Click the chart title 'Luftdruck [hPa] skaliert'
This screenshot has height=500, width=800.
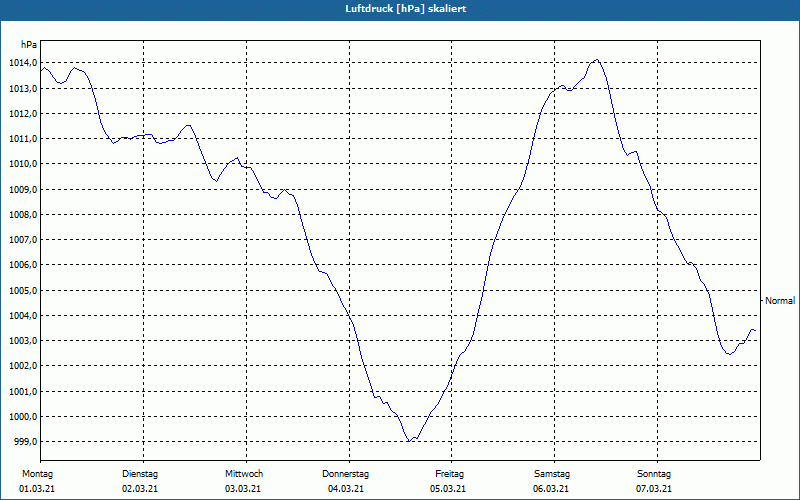click(x=406, y=9)
